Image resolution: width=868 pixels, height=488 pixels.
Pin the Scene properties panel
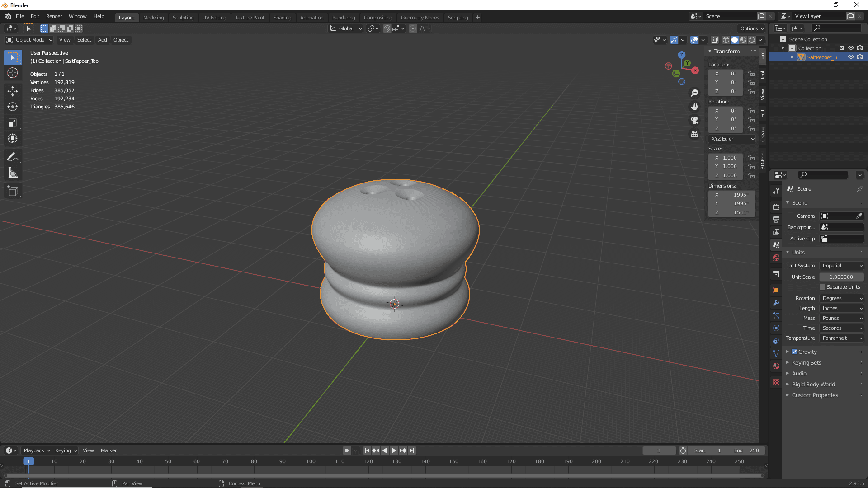(x=859, y=189)
